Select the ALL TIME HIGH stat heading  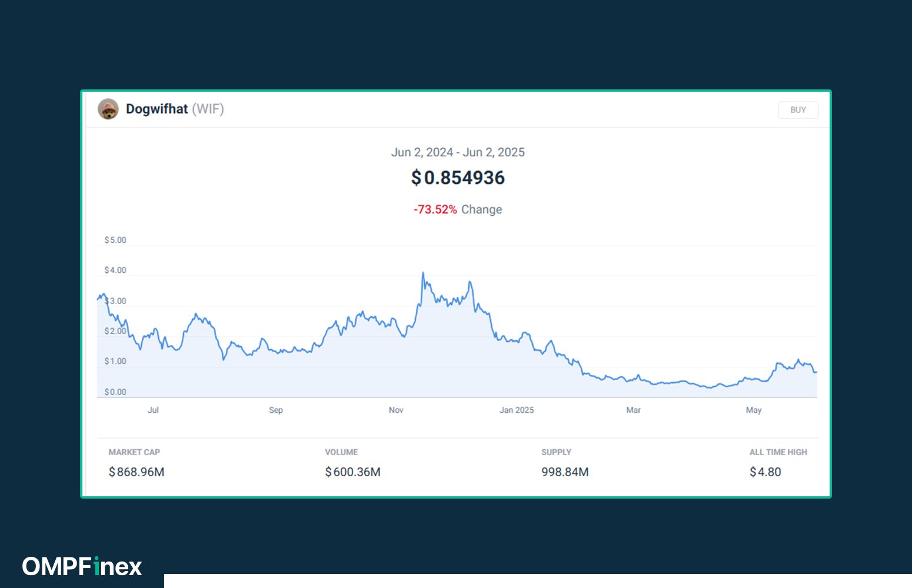[778, 452]
